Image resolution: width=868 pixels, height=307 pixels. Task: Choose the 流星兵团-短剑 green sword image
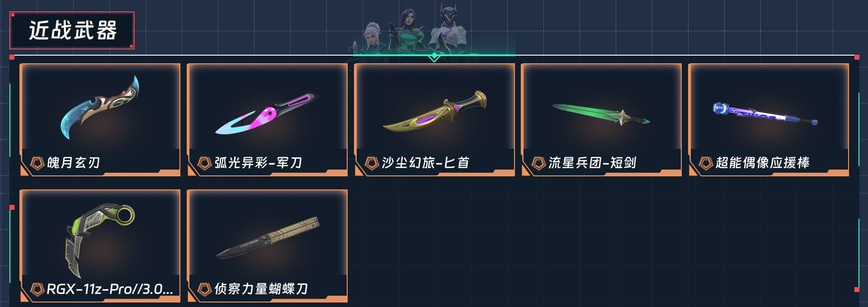pos(601,115)
